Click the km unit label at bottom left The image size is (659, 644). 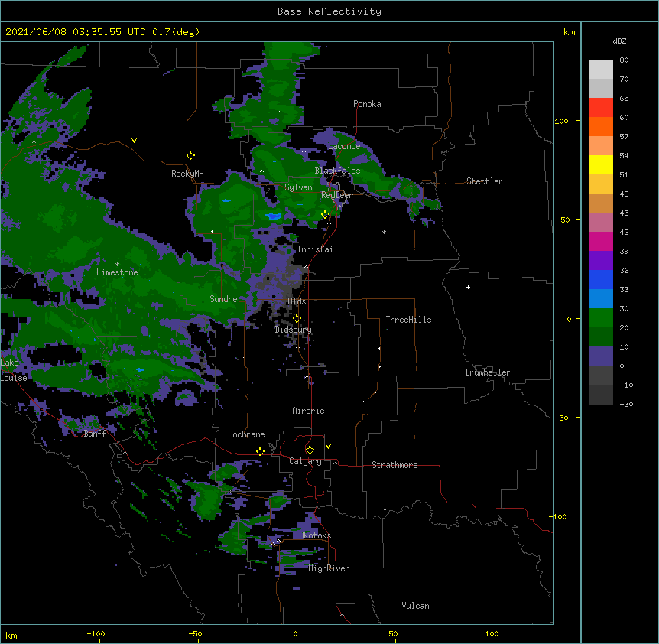pyautogui.click(x=11, y=635)
